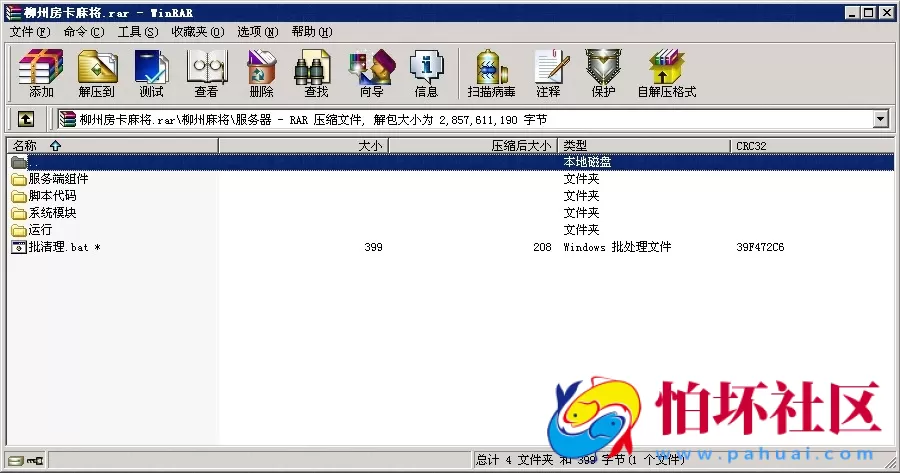Screen dimensions: 900x473
Task: Select the 服务端组件 folder
Action: [x=58, y=179]
